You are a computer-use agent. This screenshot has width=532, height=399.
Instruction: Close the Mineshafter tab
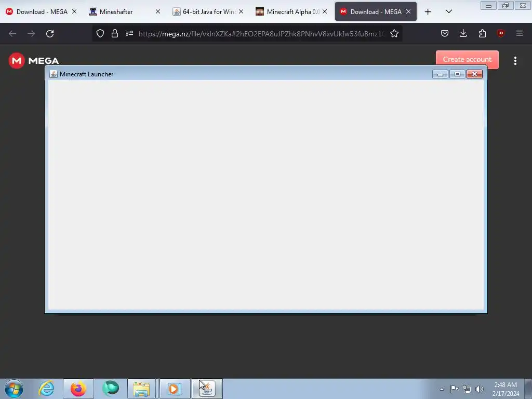(x=158, y=11)
